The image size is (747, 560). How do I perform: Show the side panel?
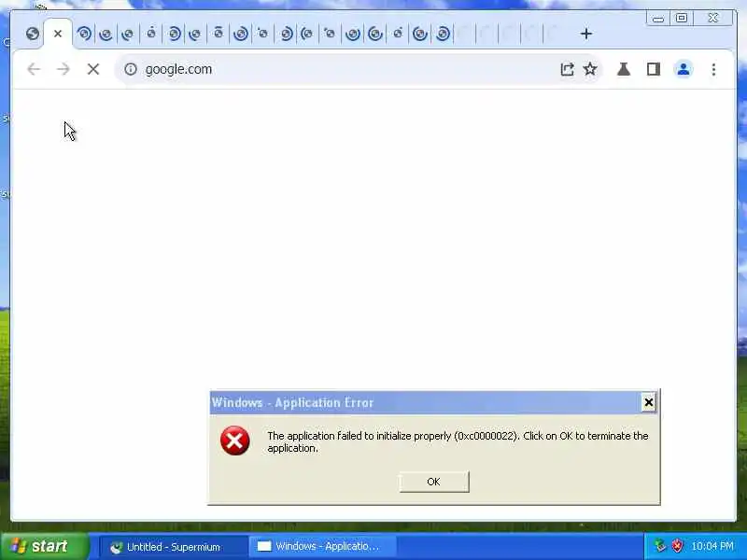tap(653, 69)
